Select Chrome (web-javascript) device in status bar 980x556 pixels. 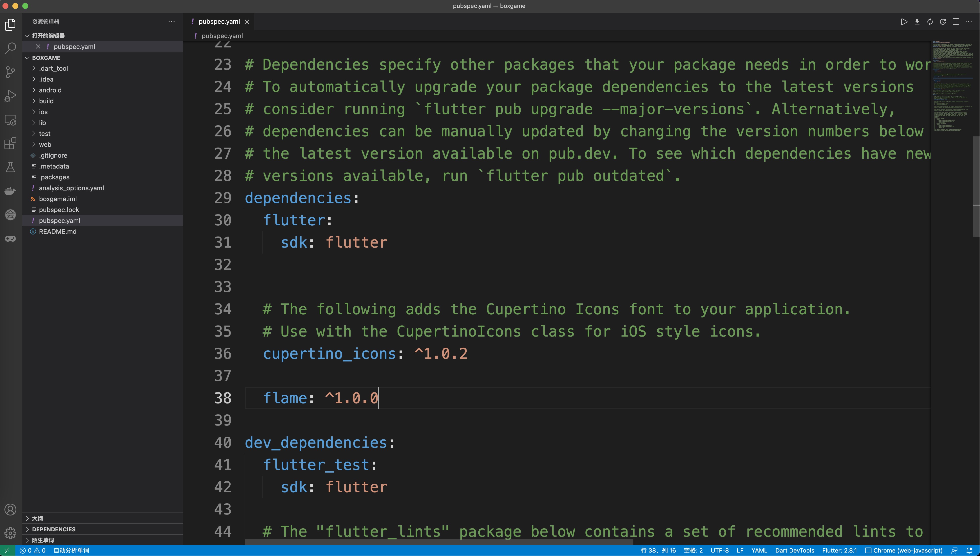click(904, 550)
